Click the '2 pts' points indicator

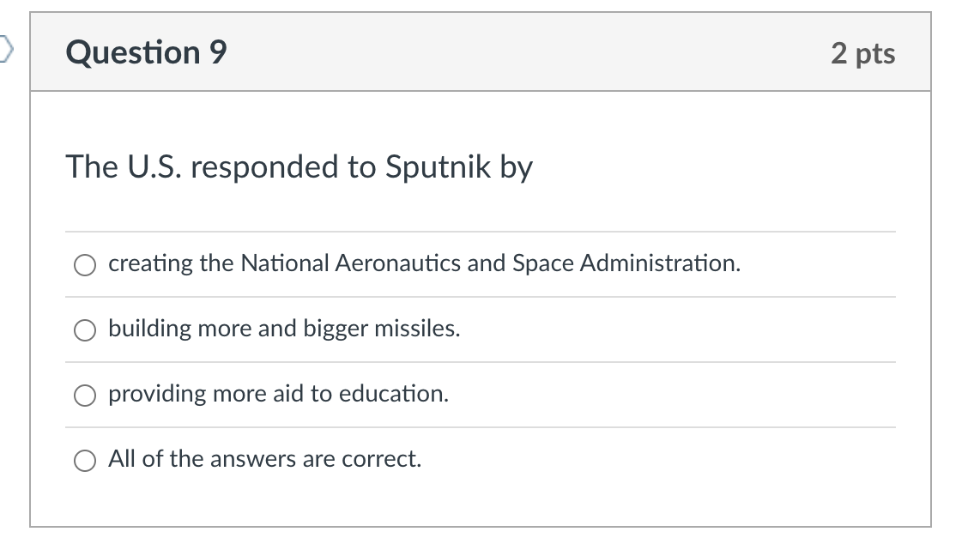[863, 53]
